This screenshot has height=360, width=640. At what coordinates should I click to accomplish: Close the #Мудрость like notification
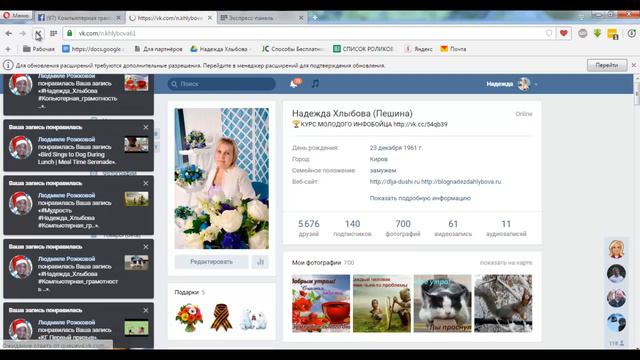click(x=146, y=183)
